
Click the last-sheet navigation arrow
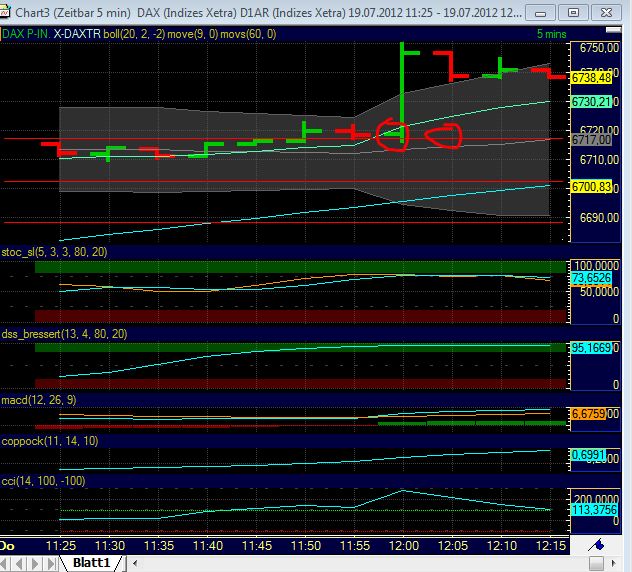[x=52, y=563]
